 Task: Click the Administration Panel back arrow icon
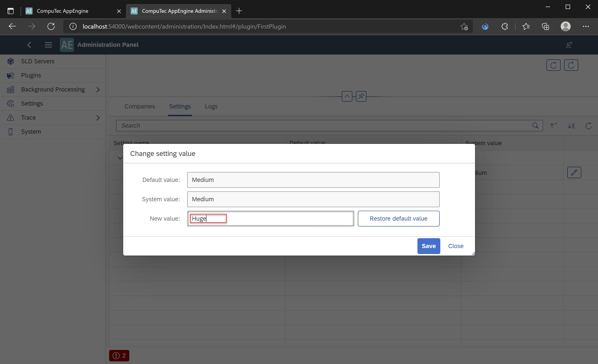coord(29,44)
